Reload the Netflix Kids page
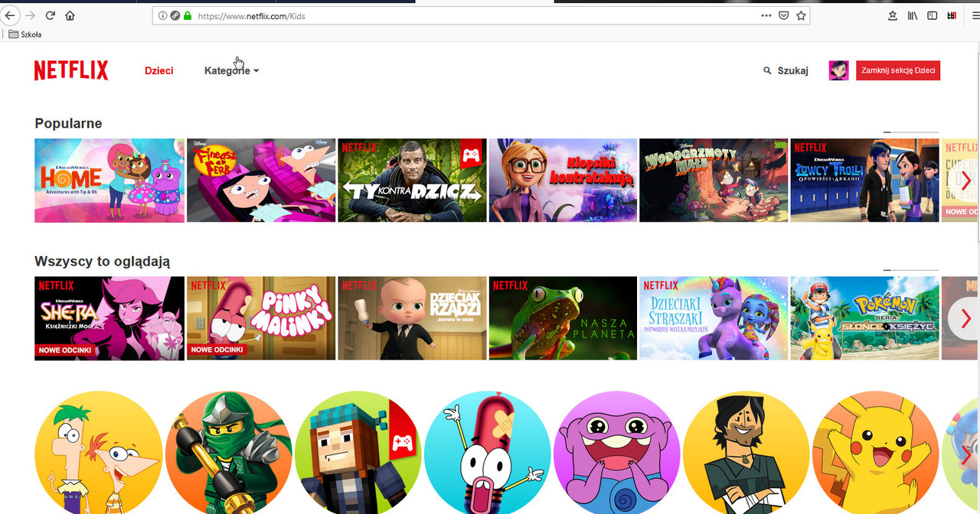980x514 pixels. 51,15
